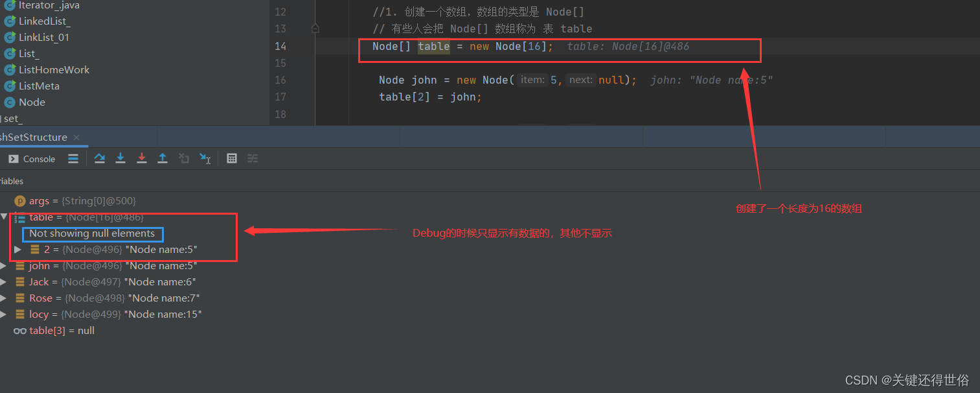This screenshot has height=393, width=980.
Task: Expand array element 2 under table
Action: click(17, 249)
